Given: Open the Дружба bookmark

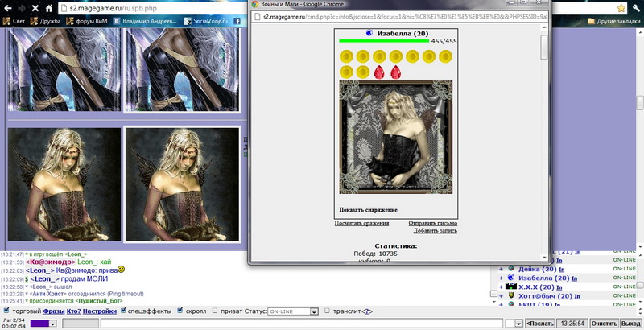Looking at the screenshot, I should tap(46, 21).
